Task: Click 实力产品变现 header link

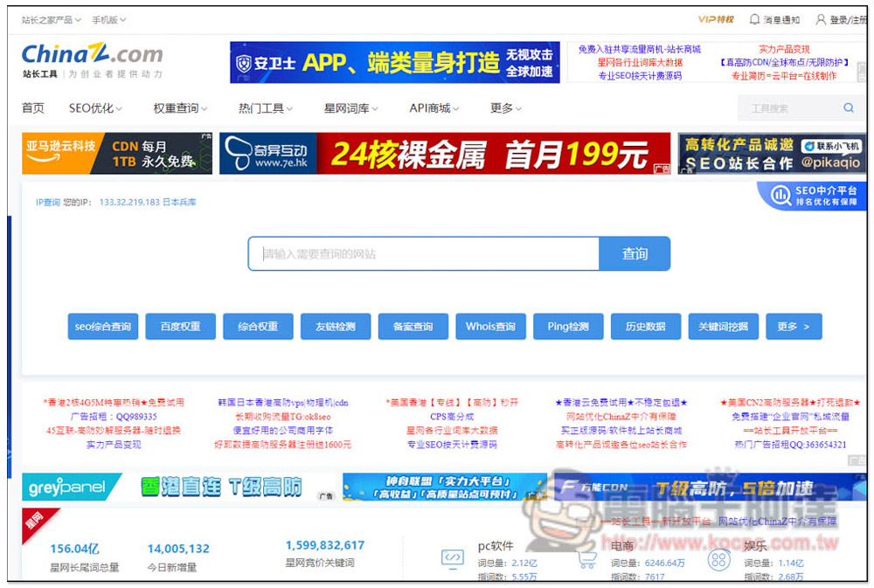Action: 784,49
